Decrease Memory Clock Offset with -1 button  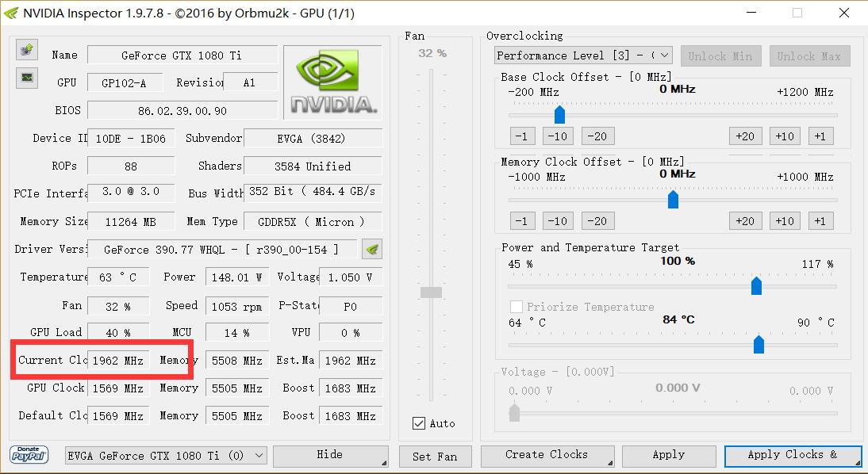(522, 221)
